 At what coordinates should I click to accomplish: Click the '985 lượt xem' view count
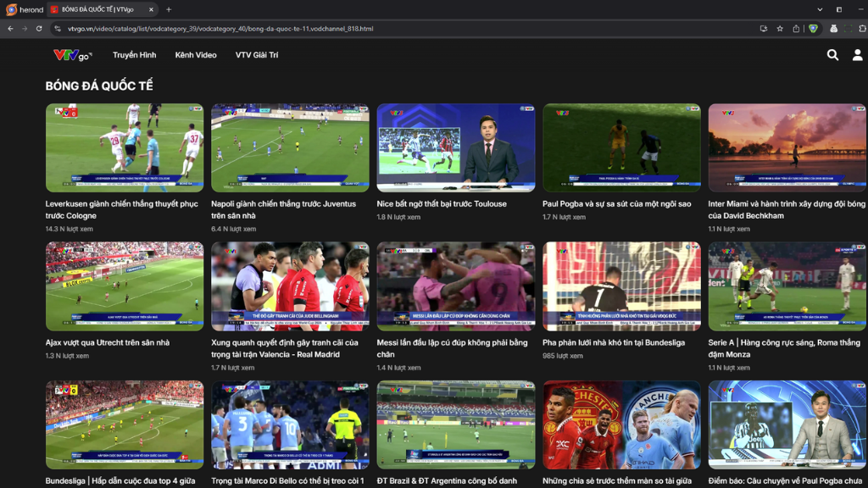pos(563,356)
